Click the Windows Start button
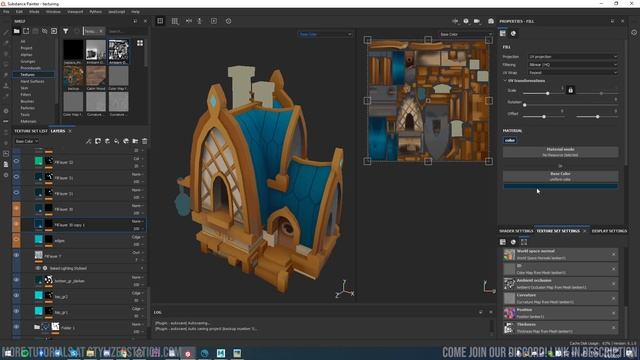The image size is (640, 360). pos(8,353)
